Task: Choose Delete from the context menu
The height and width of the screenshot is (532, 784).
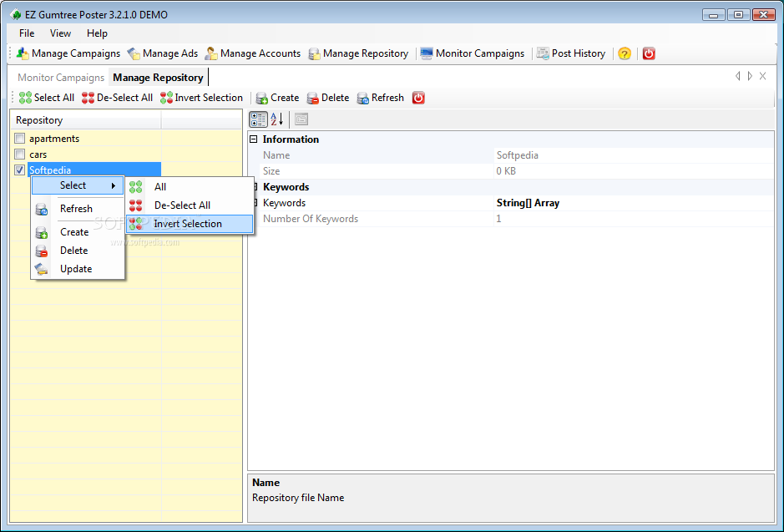Action: coord(78,251)
